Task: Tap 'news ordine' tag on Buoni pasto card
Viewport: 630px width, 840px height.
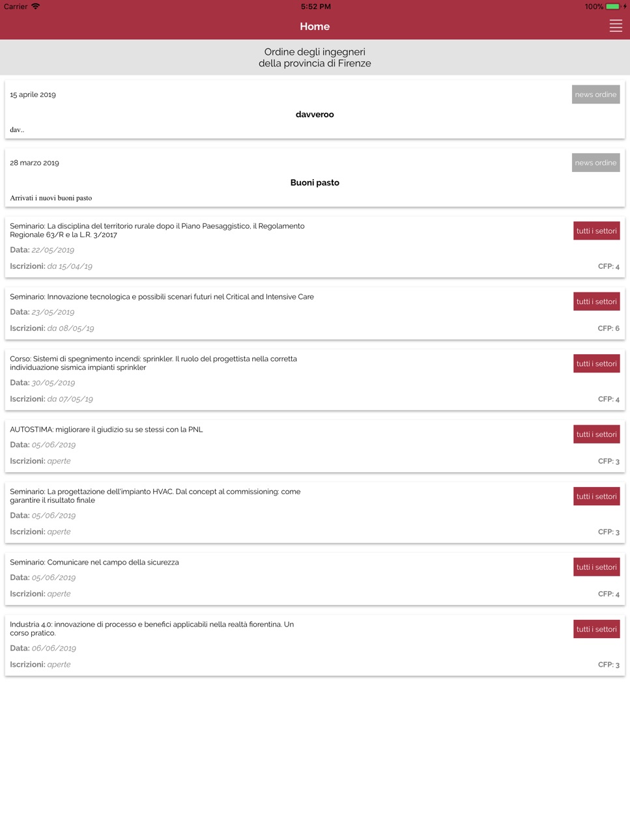Action: (x=595, y=163)
